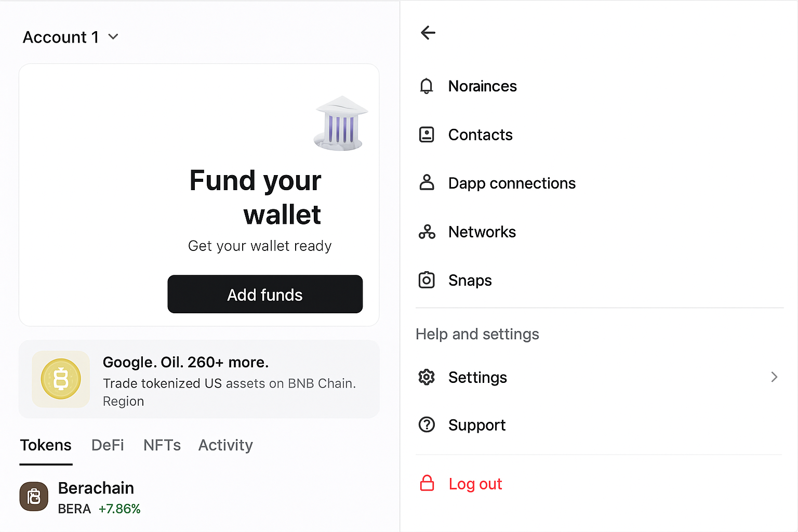Screen dimensions: 798x532
Task: Open the Settings menu entry
Action: coord(600,377)
